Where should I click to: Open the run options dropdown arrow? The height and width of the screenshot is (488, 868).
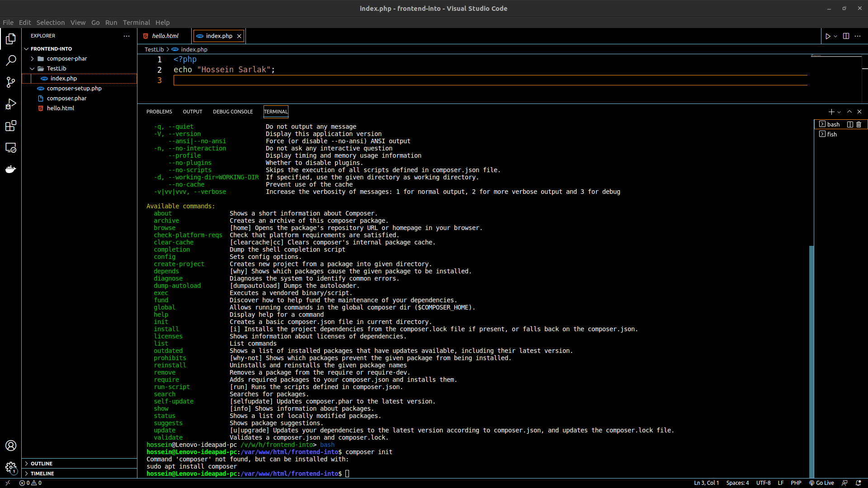tap(835, 36)
